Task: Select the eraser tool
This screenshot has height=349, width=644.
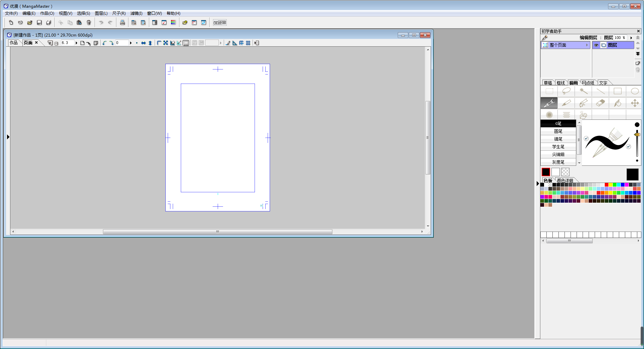Action: click(x=601, y=103)
